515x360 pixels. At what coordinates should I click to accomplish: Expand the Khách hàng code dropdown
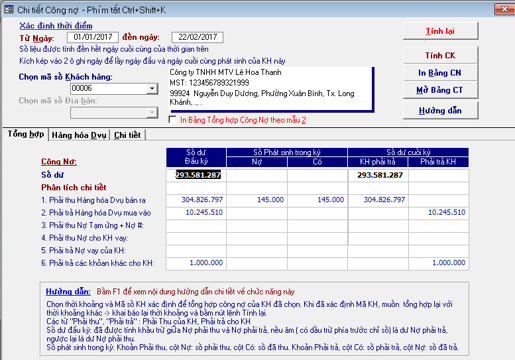point(152,89)
